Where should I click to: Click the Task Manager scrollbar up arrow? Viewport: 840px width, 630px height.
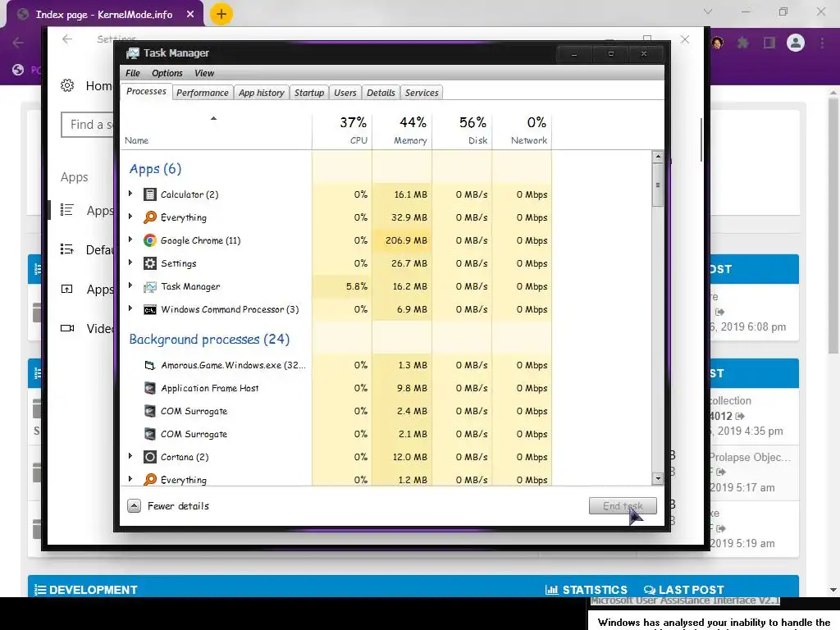658,157
